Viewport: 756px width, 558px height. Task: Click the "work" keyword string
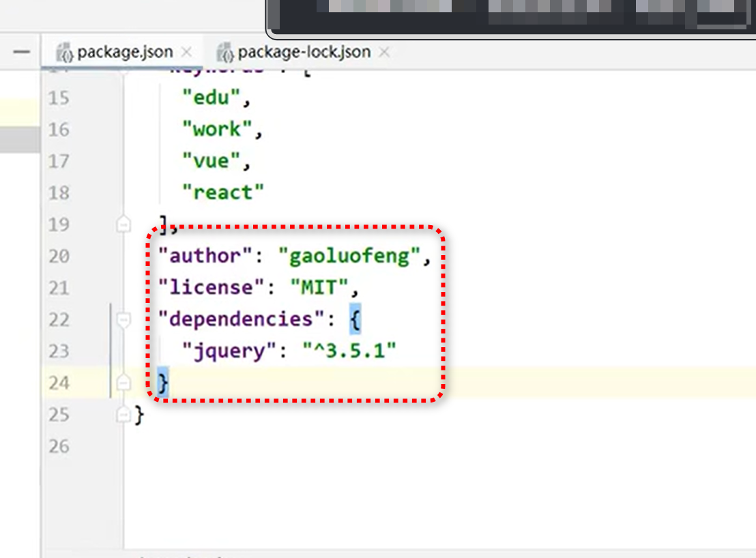point(217,129)
